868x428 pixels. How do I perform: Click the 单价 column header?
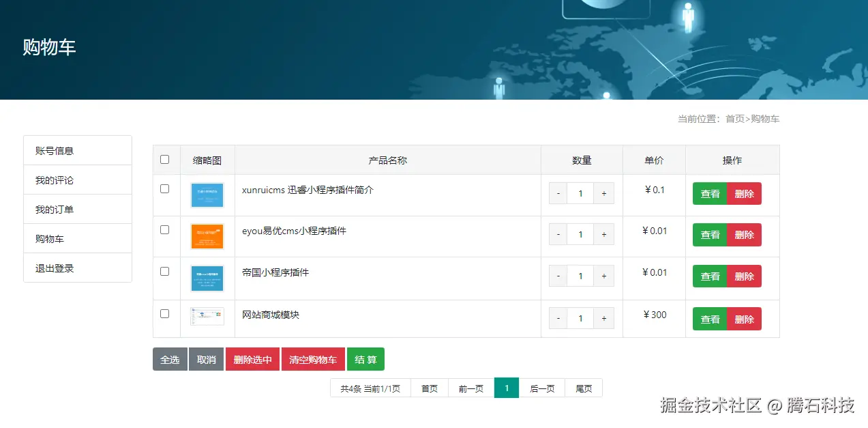[x=654, y=160]
